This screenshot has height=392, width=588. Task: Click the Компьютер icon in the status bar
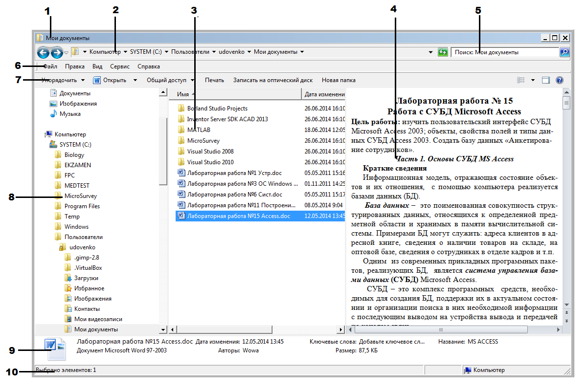[x=468, y=370]
